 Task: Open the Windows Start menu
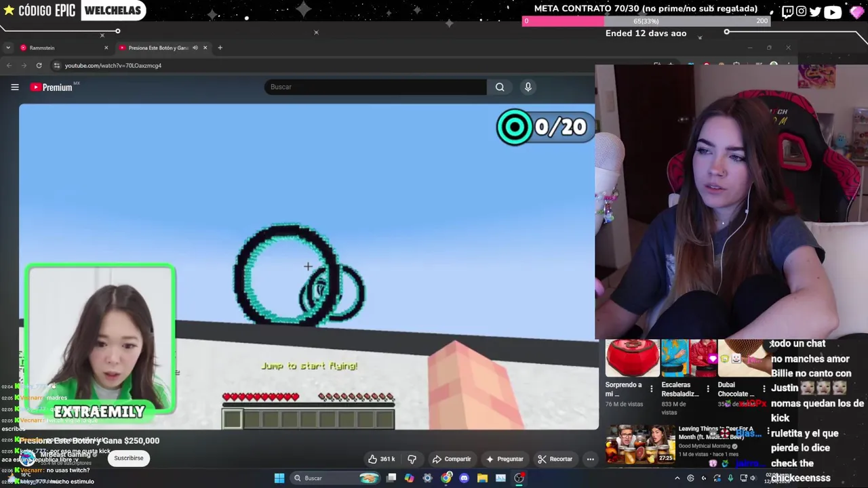pyautogui.click(x=279, y=478)
